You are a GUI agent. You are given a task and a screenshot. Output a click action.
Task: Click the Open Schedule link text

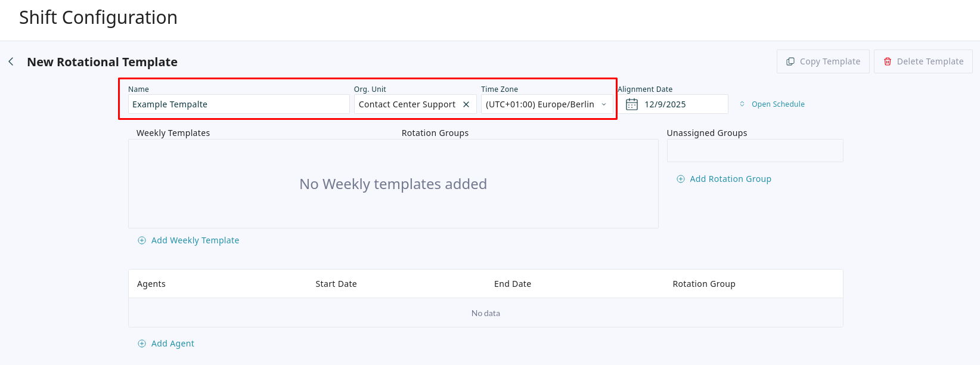(x=778, y=104)
